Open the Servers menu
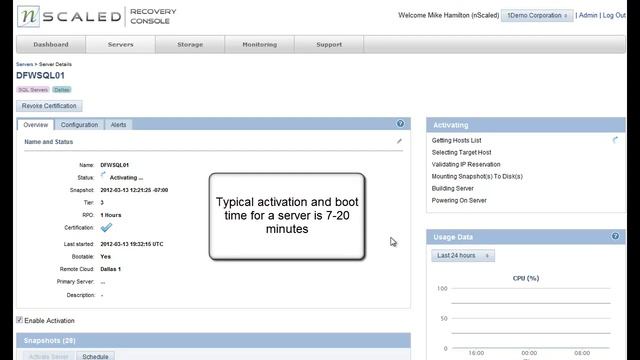The width and height of the screenshot is (640, 360). coord(120,44)
